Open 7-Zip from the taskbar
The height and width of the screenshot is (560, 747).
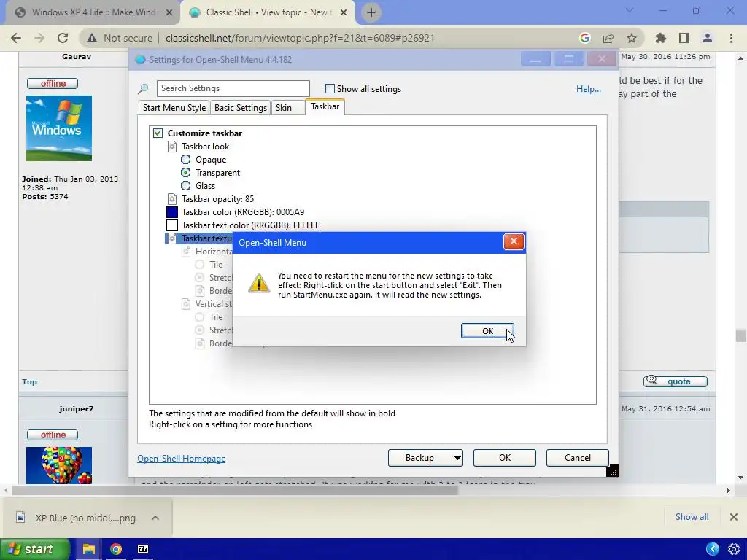(x=143, y=549)
